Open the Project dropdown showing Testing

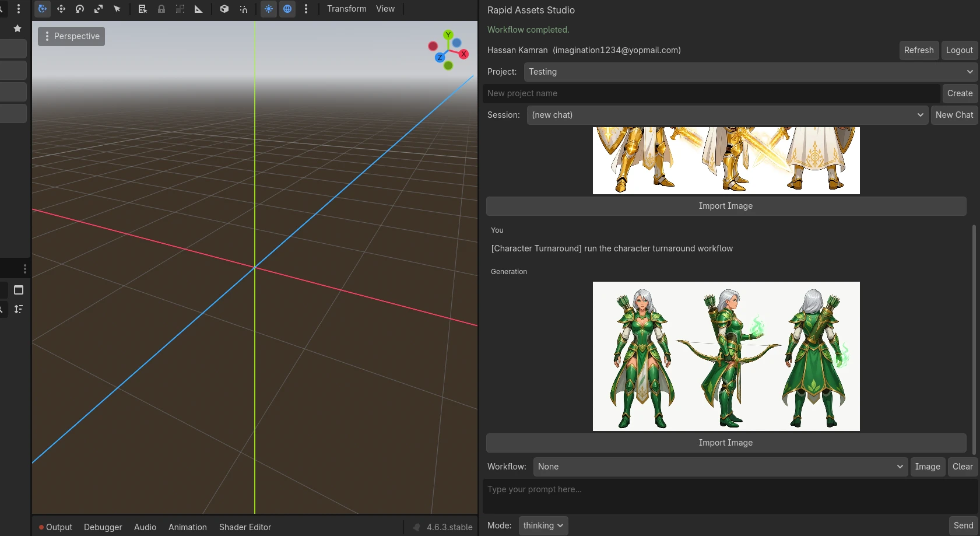click(x=751, y=72)
